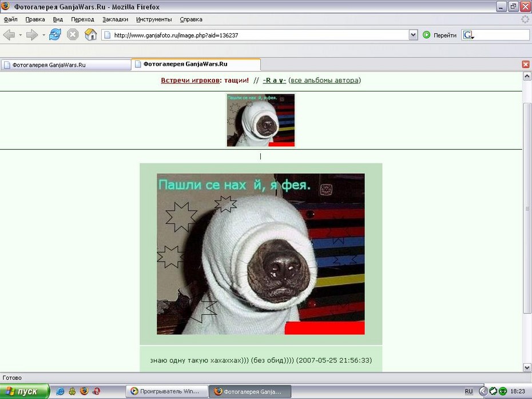Open the Закладки menu
Screen dimensions: 532x399
tap(116, 19)
